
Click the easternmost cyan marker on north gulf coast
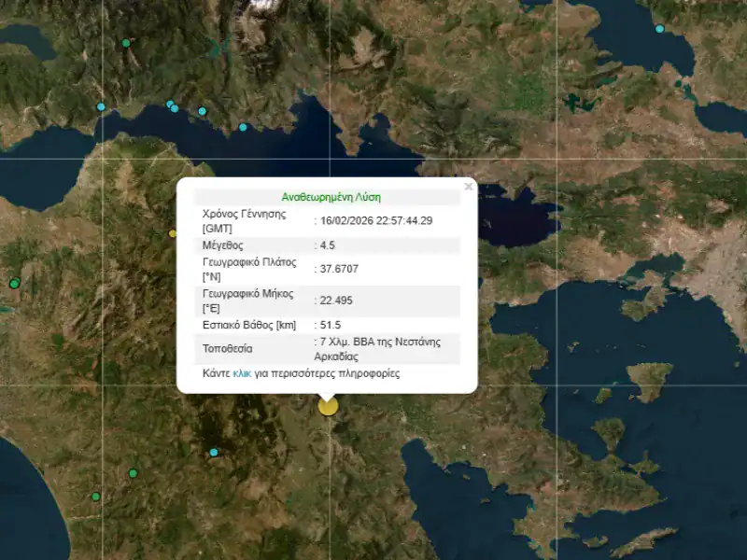pos(243,127)
